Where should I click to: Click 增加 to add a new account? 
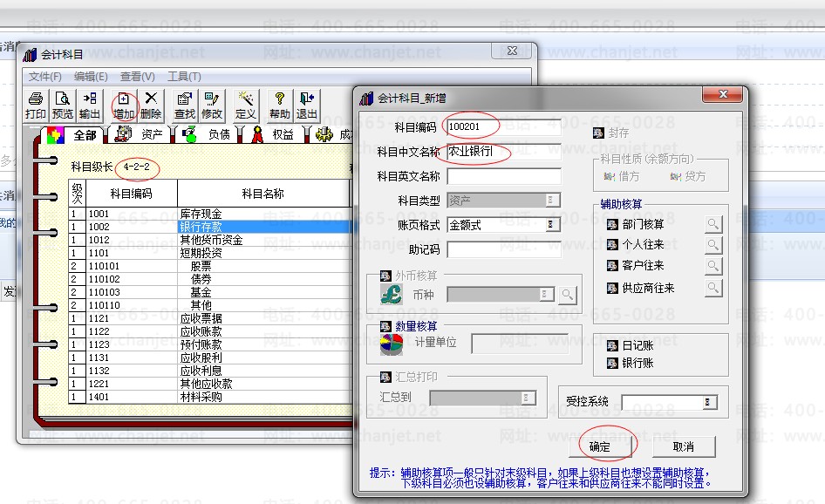tap(124, 106)
